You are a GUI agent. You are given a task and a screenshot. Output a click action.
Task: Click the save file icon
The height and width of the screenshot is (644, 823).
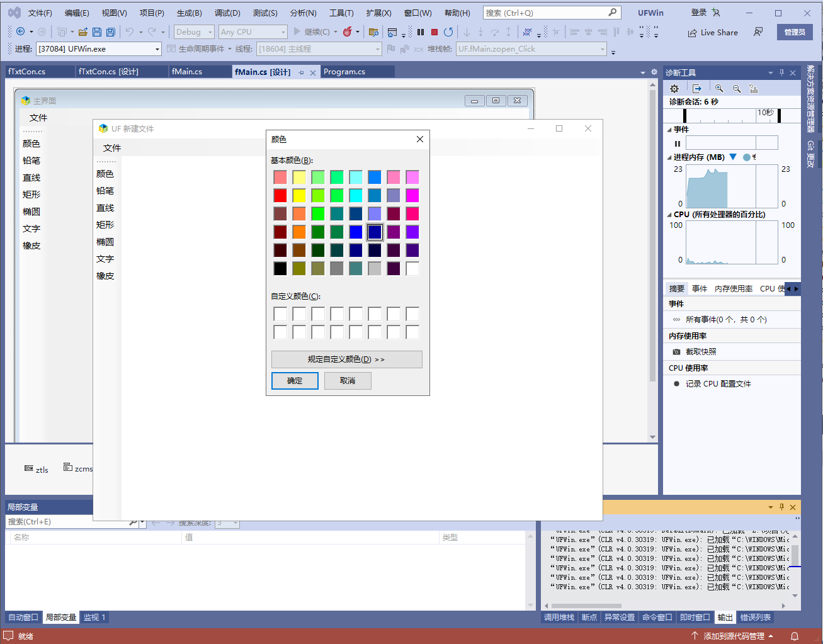tap(97, 32)
